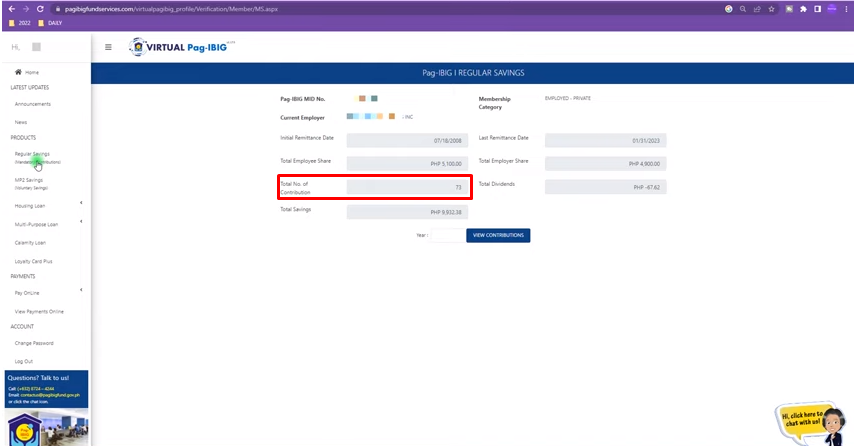This screenshot has width=854, height=446.
Task: Open the Home sidebar link
Action: coord(27,72)
